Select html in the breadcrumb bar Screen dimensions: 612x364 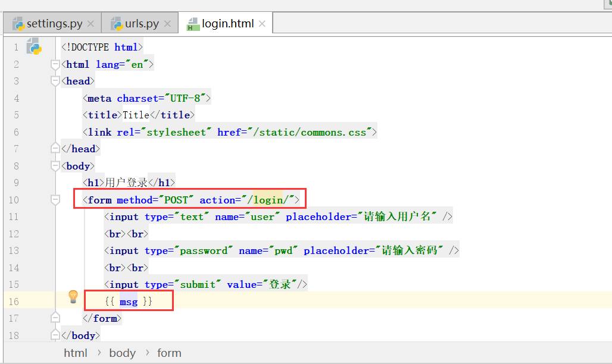point(76,353)
